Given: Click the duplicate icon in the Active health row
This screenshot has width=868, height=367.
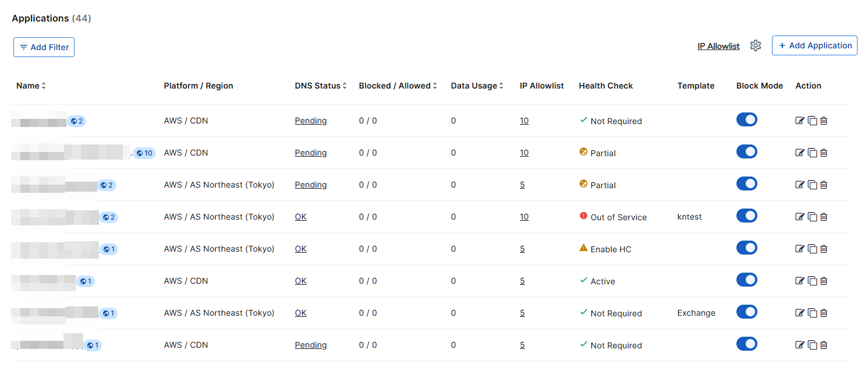Looking at the screenshot, I should [x=813, y=280].
